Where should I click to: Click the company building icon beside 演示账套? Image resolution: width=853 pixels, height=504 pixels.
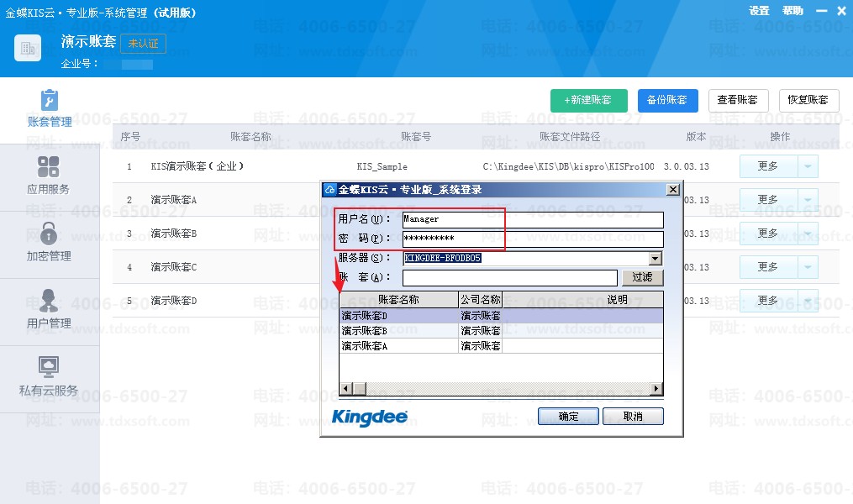point(28,48)
